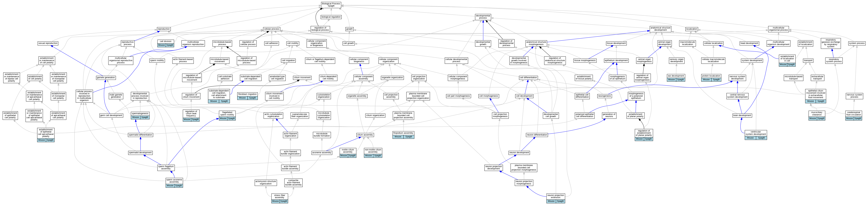Click the 'motile cilium assembly' node
The height and width of the screenshot is (205, 868).
348,153
